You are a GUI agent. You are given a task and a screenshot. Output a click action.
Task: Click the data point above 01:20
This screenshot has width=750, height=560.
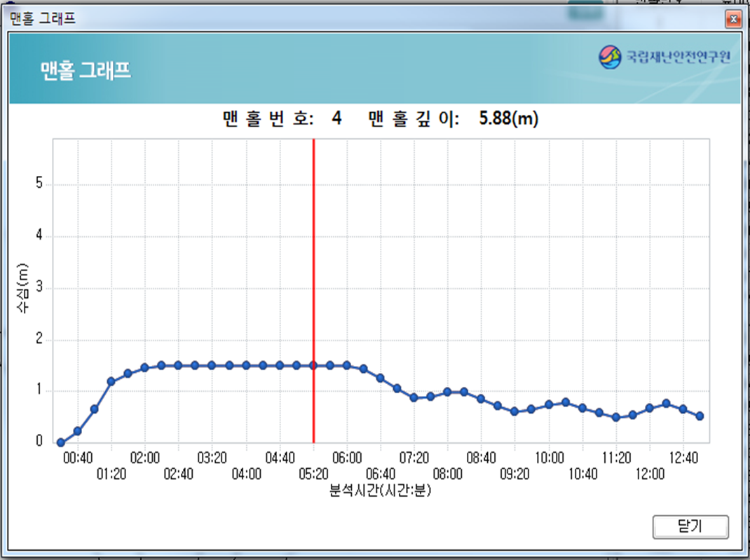click(x=111, y=381)
